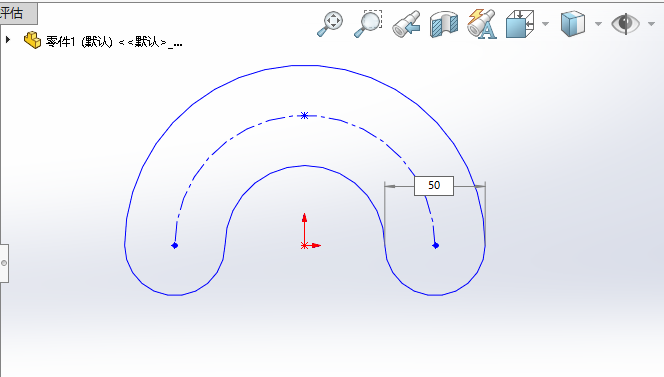The height and width of the screenshot is (377, 664).
Task: Click the 50 dimension value box
Action: click(x=434, y=186)
